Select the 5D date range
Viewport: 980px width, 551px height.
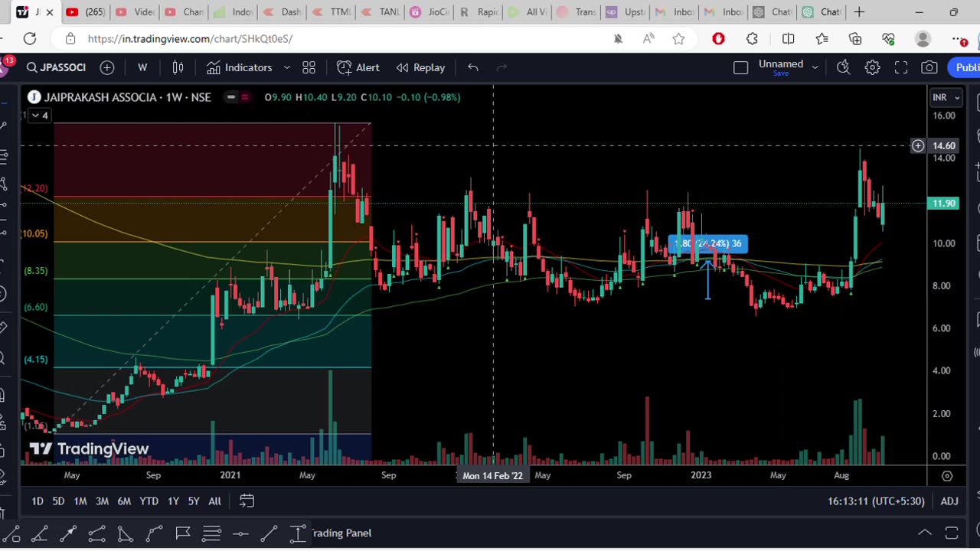[58, 501]
